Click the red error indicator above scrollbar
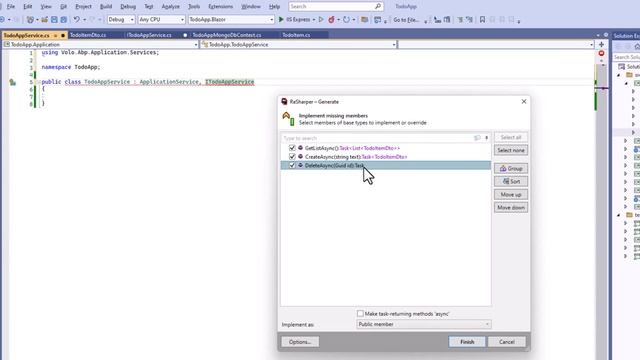Image resolution: width=640 pixels, height=360 pixels. 601,53
